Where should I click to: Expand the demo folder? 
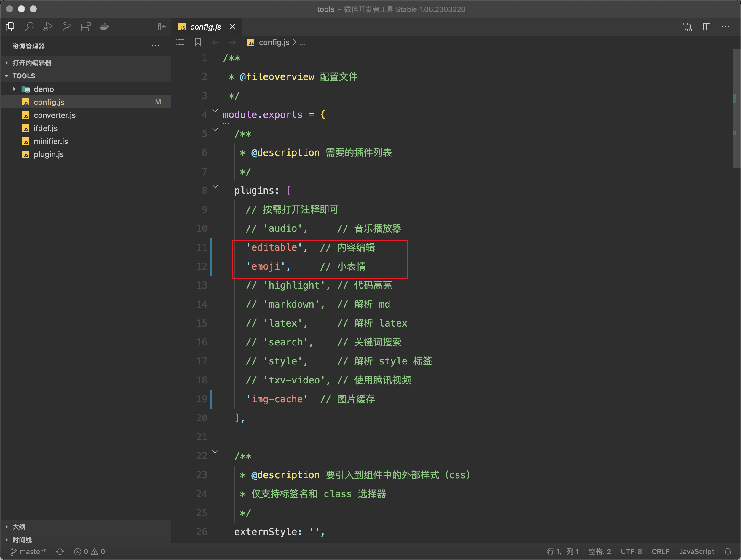pyautogui.click(x=86, y=89)
